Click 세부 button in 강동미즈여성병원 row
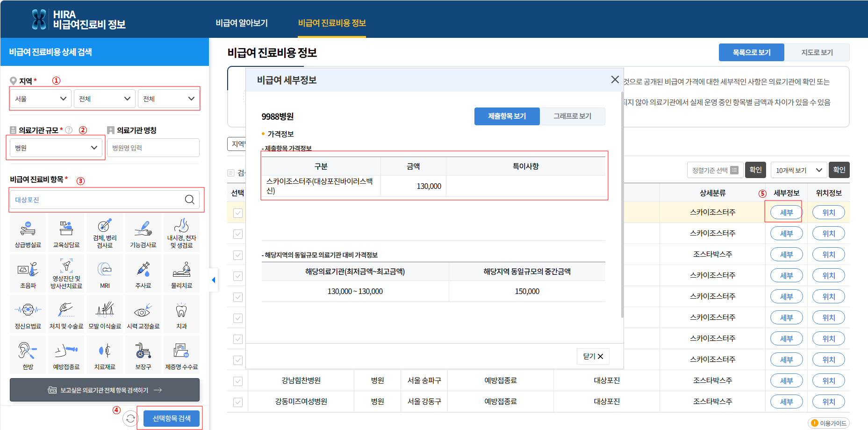The height and width of the screenshot is (430, 868). (x=787, y=401)
